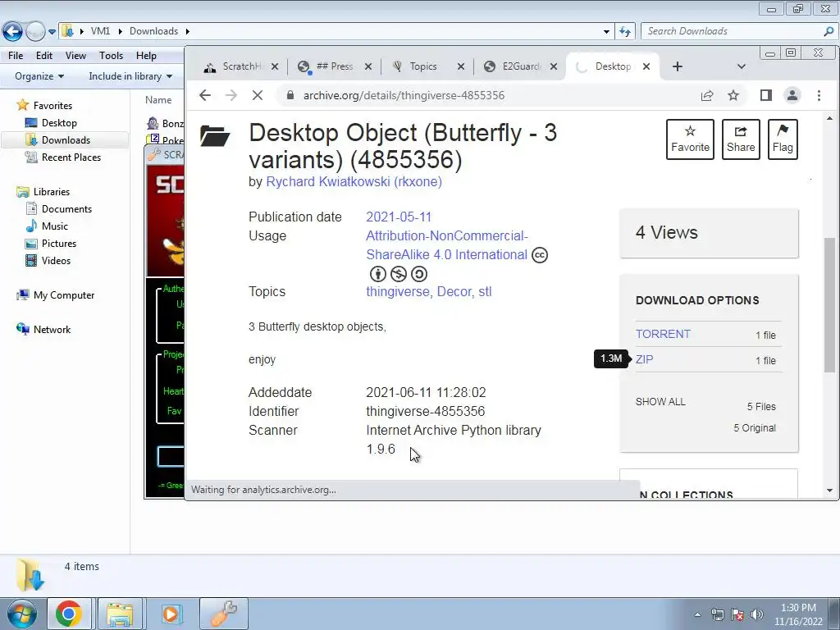Image resolution: width=840 pixels, height=630 pixels.
Task: Click the attribution (BY) license icon
Action: coord(378,274)
